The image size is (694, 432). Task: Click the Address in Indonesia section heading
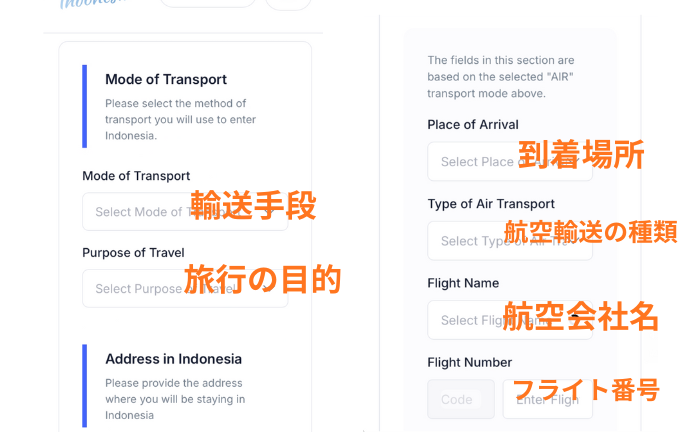click(173, 358)
